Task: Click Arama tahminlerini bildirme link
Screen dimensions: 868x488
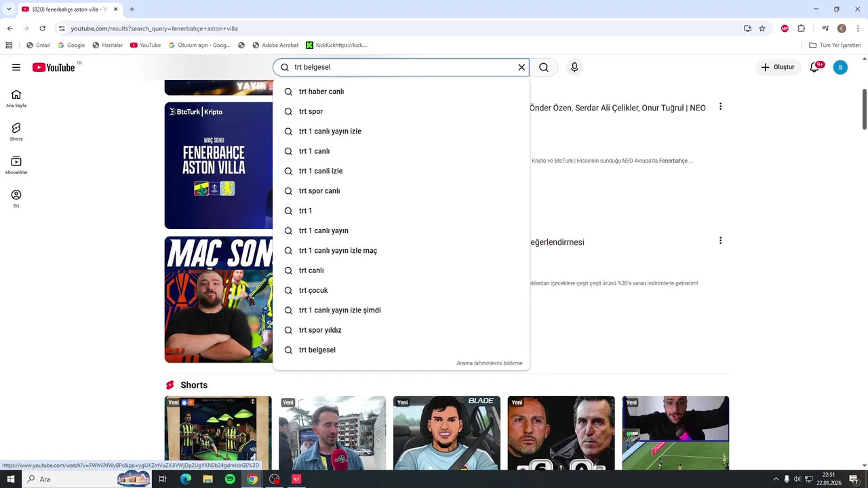Action: click(489, 363)
